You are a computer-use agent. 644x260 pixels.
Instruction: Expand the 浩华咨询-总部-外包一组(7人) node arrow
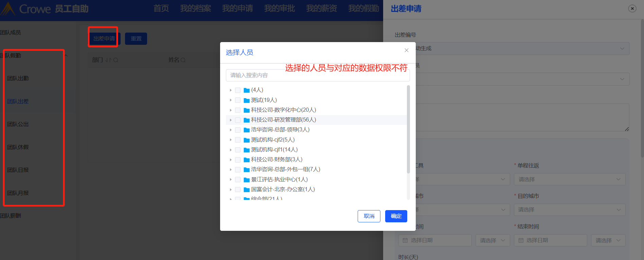click(x=231, y=170)
